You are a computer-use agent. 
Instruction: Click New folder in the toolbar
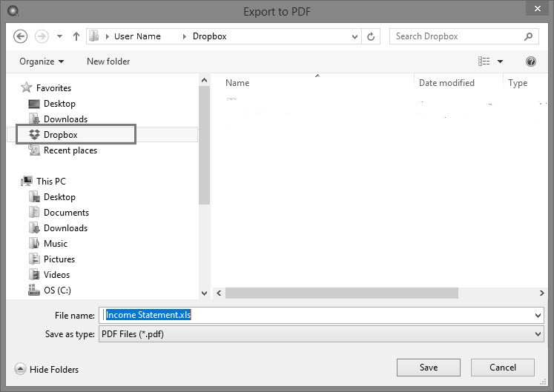click(x=108, y=62)
